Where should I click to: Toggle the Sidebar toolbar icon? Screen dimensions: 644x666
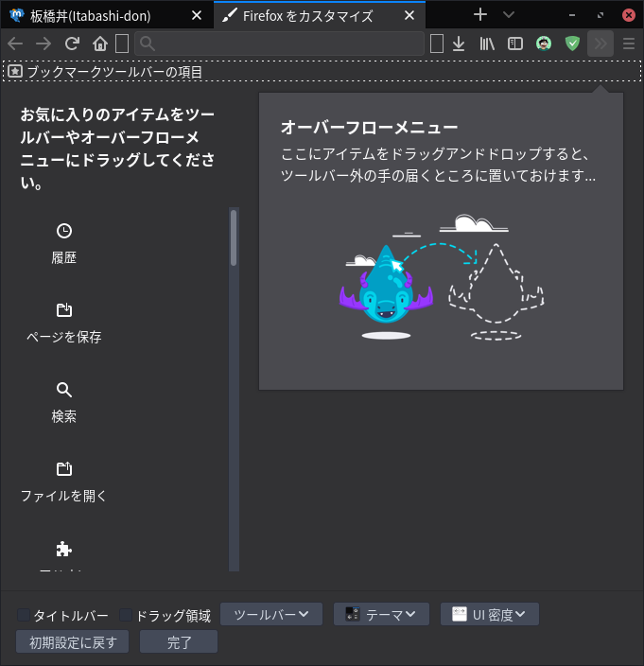tap(515, 44)
